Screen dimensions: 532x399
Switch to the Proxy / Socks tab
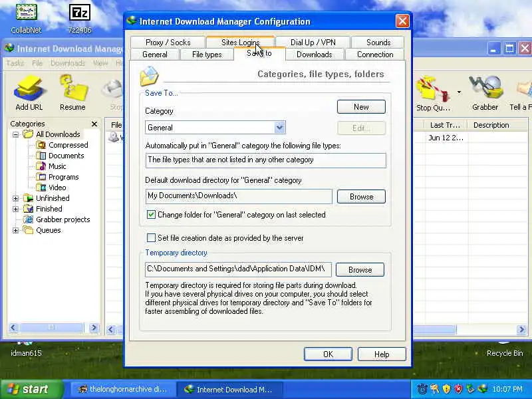pos(168,43)
